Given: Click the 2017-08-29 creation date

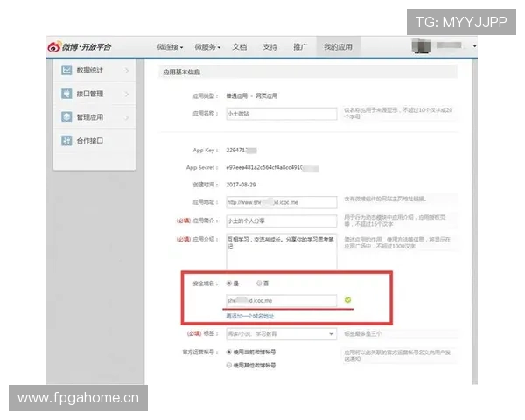Looking at the screenshot, I should [241, 185].
